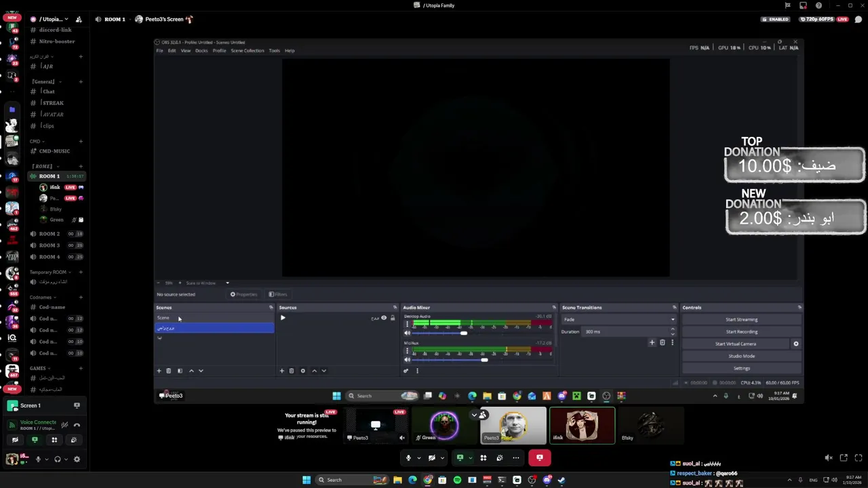This screenshot has height=488, width=868.
Task: Pop out the Discord stream window
Action: click(x=844, y=458)
